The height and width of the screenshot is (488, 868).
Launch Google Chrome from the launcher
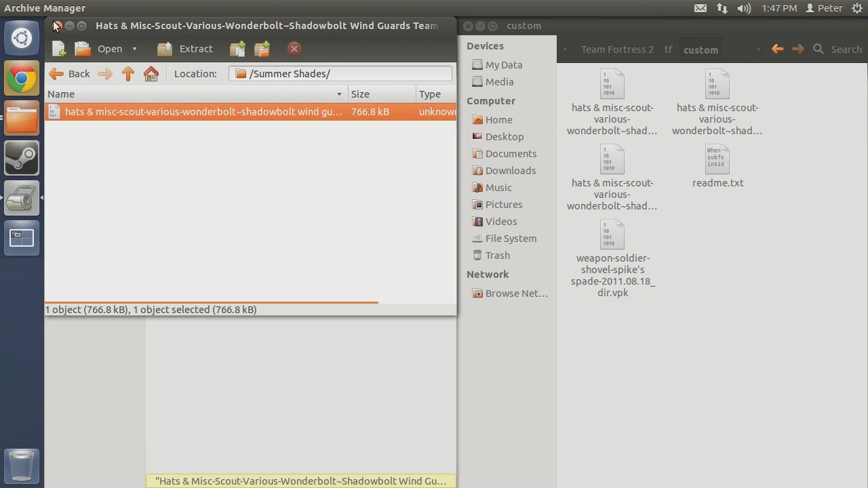(x=22, y=78)
